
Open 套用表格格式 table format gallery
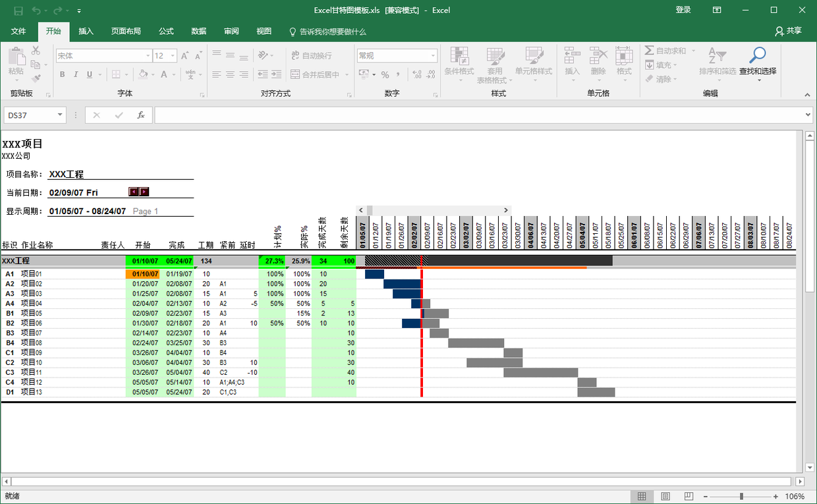click(x=495, y=64)
